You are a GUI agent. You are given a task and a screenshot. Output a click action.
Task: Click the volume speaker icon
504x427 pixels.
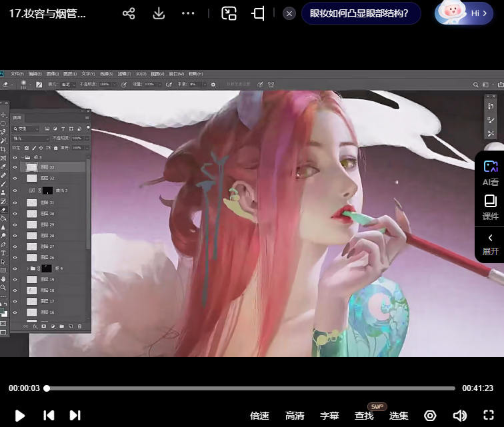point(459,415)
